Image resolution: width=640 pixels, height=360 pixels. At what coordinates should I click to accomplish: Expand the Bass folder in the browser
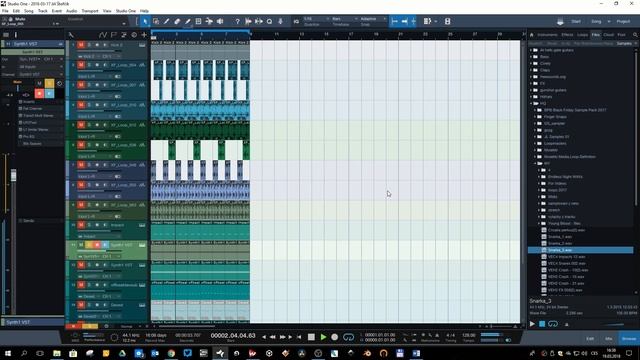531,57
